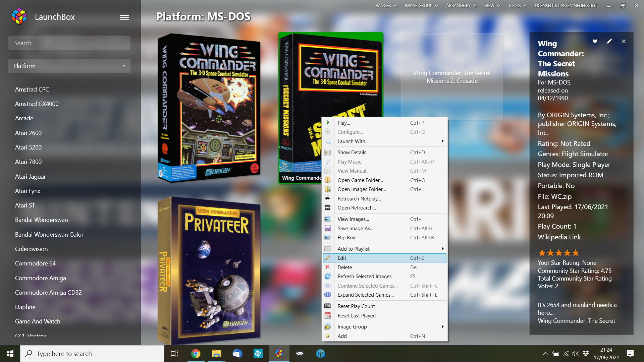This screenshot has height=362, width=644.
Task: Click the Refresh Selected Images icon
Action: (328, 277)
